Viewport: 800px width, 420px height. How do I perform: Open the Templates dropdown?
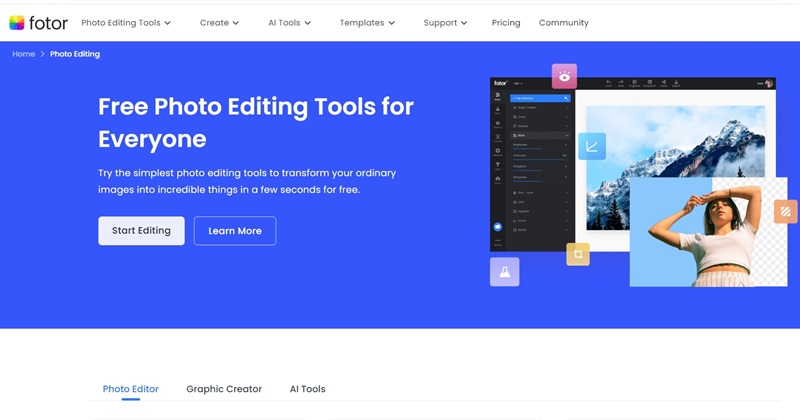pyautogui.click(x=366, y=23)
